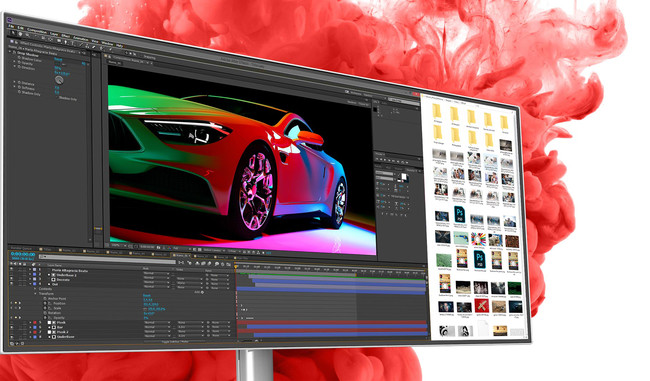Toggle Shadow Color stopwatch in Effect Controls
This screenshot has width=650, height=381.
coord(19,57)
